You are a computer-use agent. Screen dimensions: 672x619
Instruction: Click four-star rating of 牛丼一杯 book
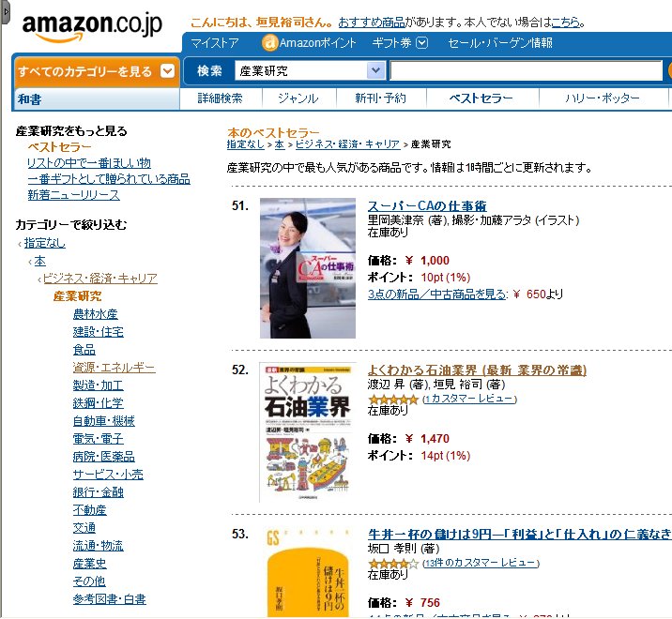(392, 564)
